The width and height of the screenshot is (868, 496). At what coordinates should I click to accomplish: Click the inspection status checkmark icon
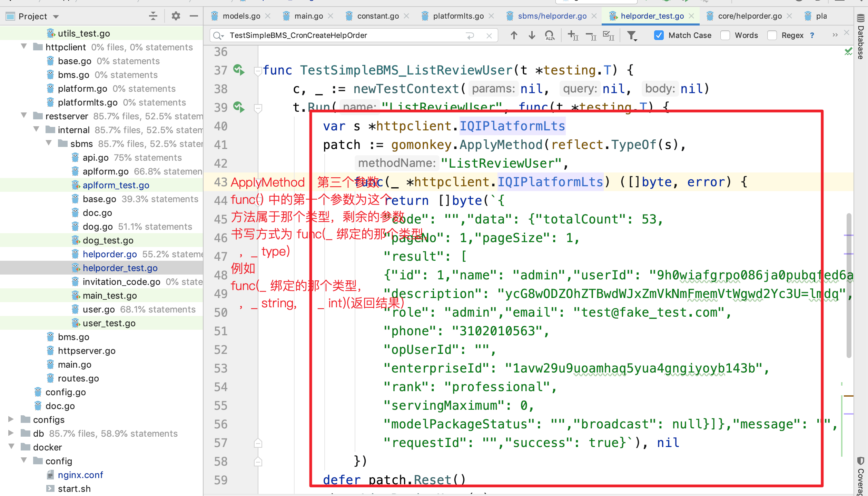pyautogui.click(x=848, y=52)
